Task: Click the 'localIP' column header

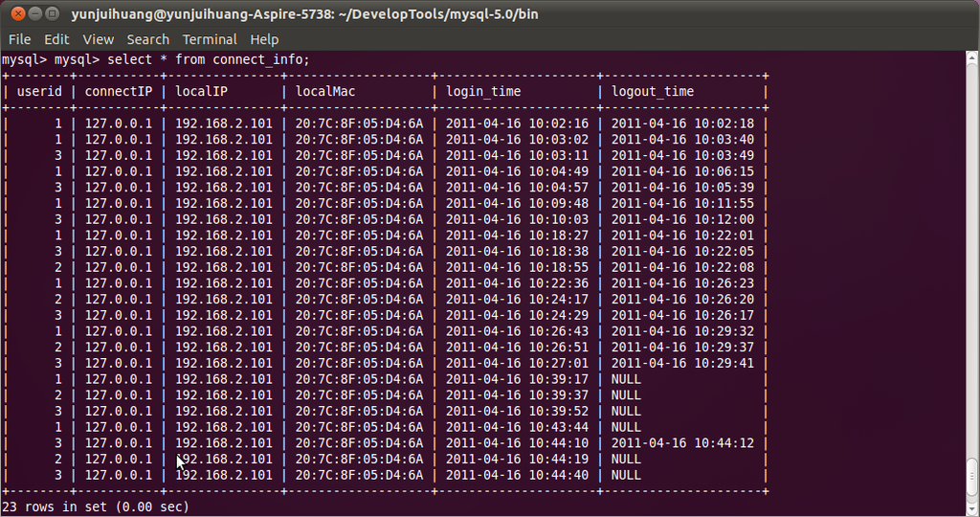Action: (201, 92)
